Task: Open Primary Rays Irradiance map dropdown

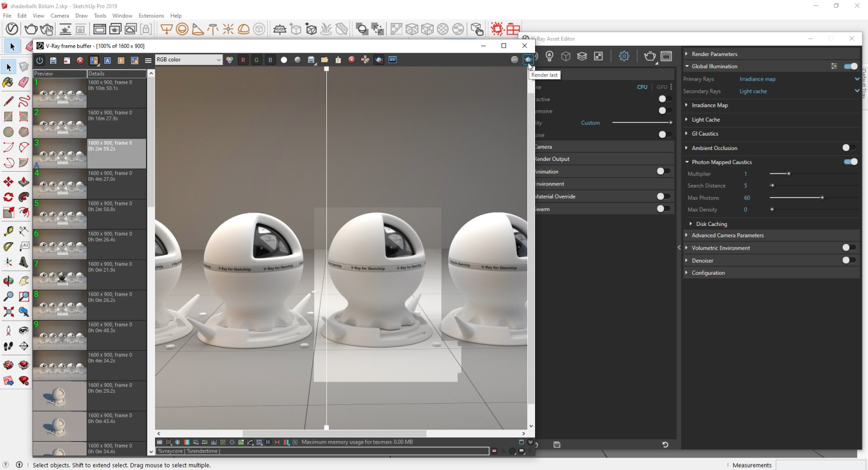Action: click(x=799, y=79)
